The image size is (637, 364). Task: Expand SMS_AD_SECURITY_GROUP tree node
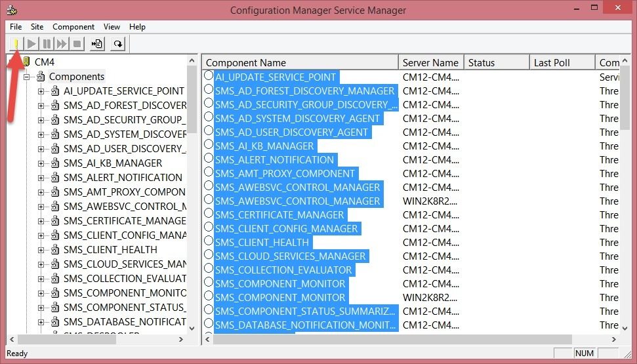41,120
